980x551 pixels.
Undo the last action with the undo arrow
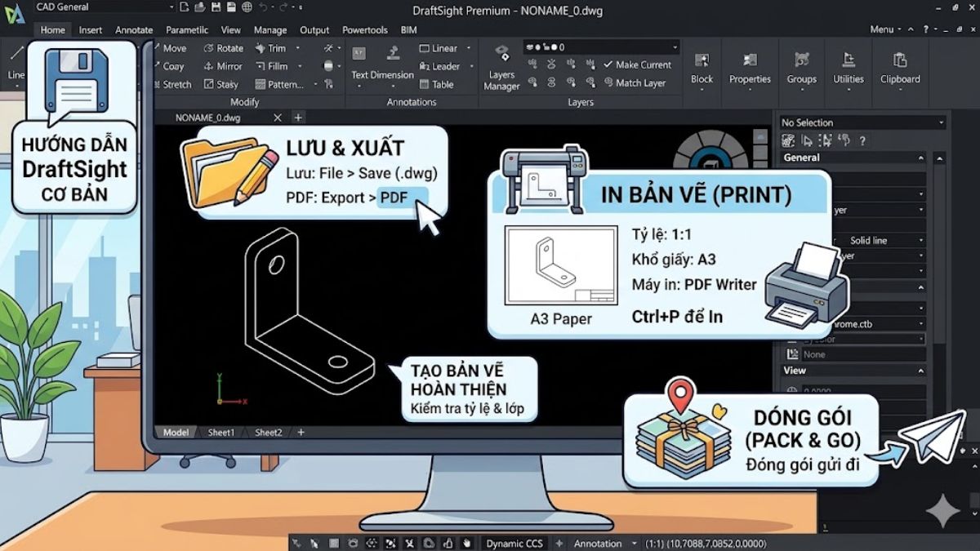pyautogui.click(x=263, y=7)
